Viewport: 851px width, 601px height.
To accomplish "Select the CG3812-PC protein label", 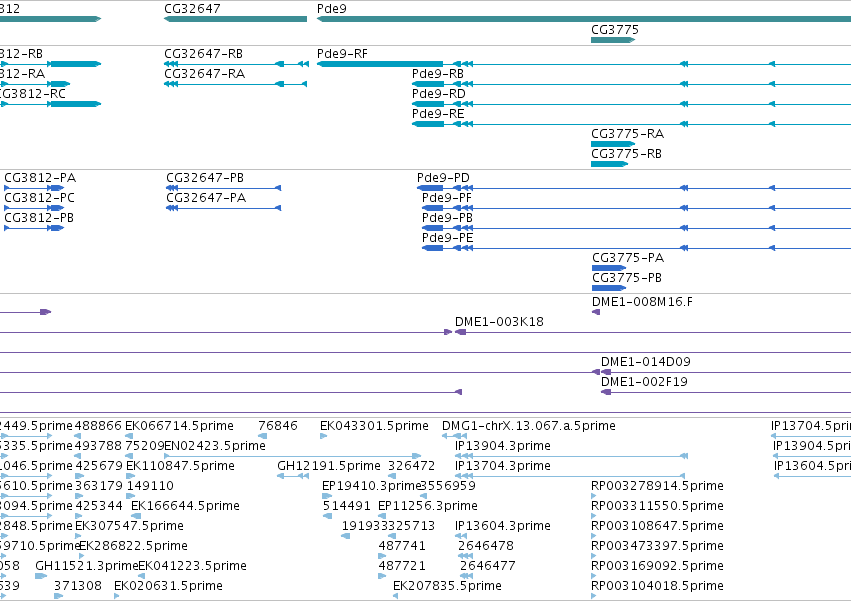I will (39, 198).
